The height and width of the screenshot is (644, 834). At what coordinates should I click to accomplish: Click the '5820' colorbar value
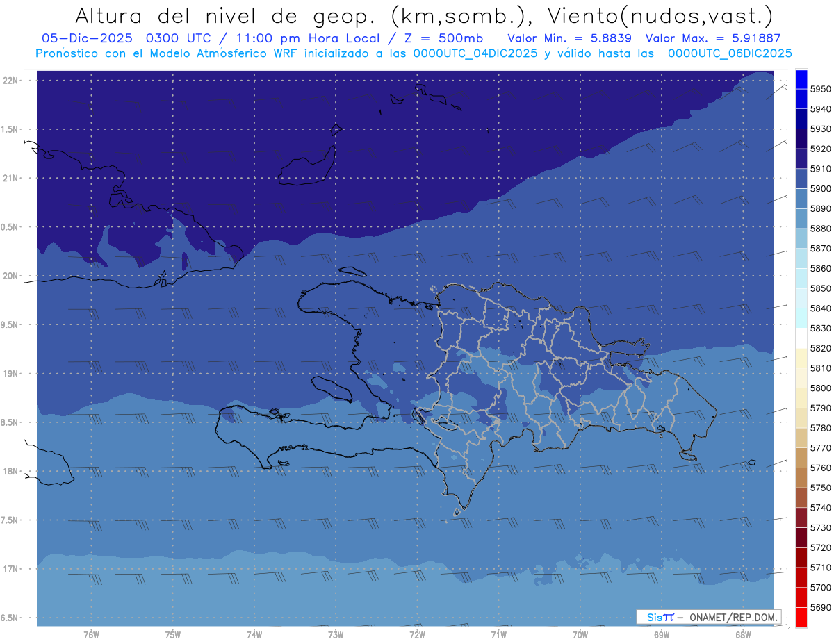click(821, 348)
